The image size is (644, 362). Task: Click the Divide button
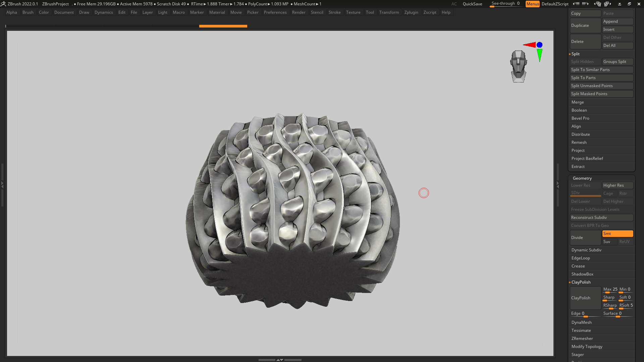click(x=585, y=238)
